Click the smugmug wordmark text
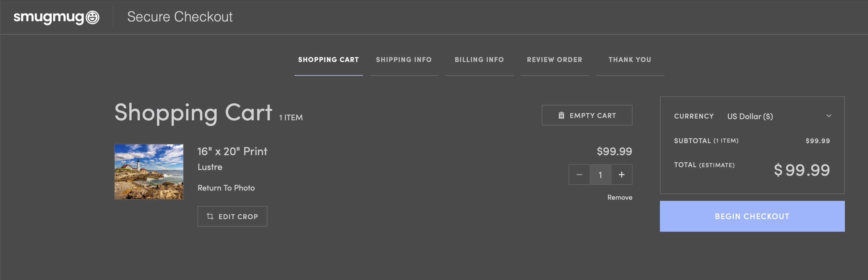Viewport: 868px width, 280px height. [x=49, y=17]
